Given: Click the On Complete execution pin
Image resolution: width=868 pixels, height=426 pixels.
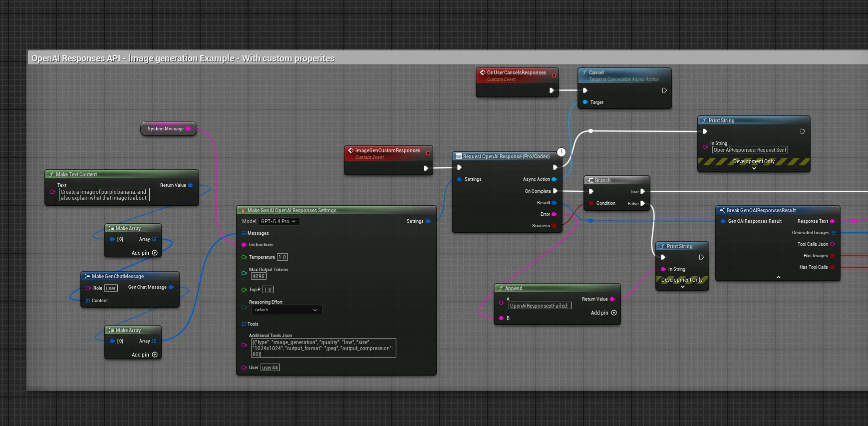Looking at the screenshot, I should 555,191.
